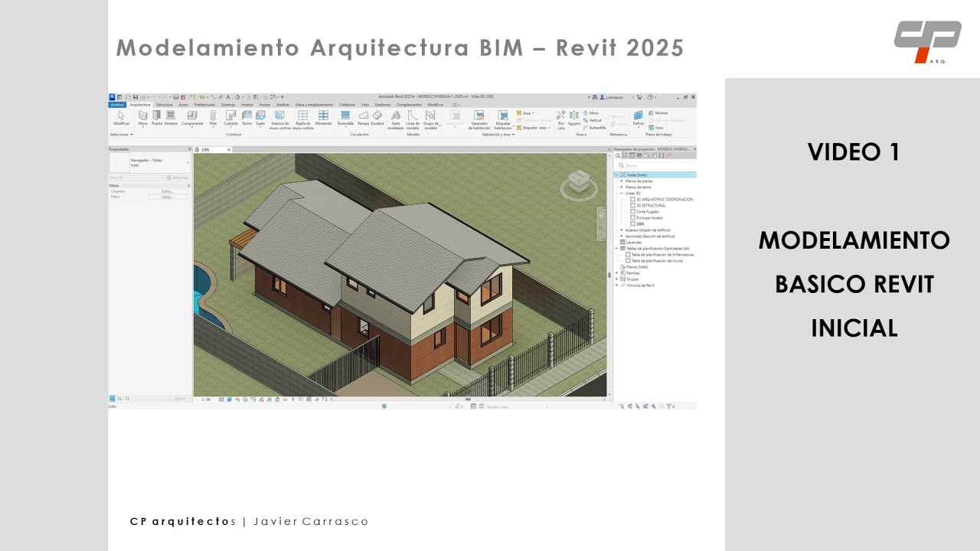Switch to the Estructura ribbon tab

164,104
